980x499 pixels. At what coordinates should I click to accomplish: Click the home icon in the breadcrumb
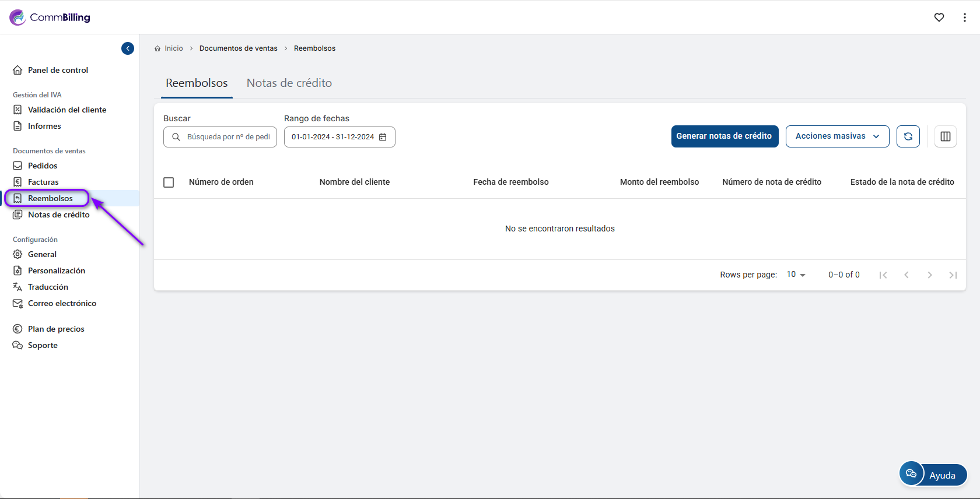click(157, 48)
